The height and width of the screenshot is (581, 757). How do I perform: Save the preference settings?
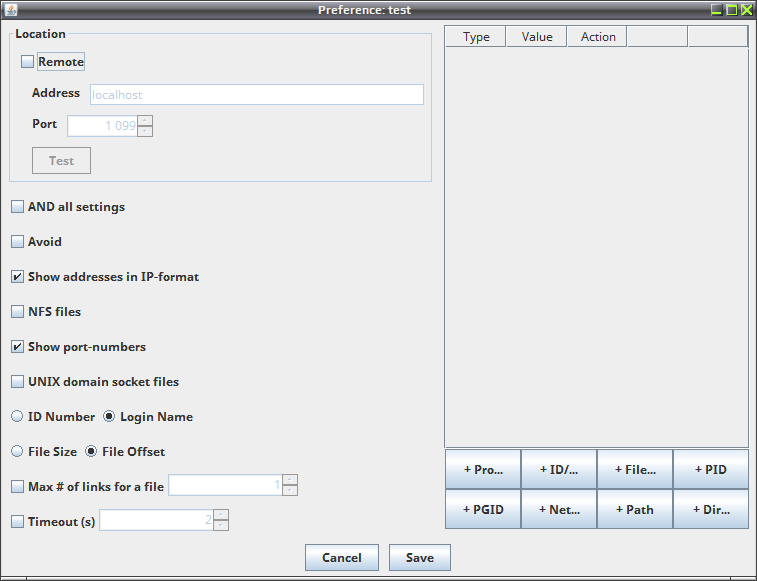(x=420, y=557)
